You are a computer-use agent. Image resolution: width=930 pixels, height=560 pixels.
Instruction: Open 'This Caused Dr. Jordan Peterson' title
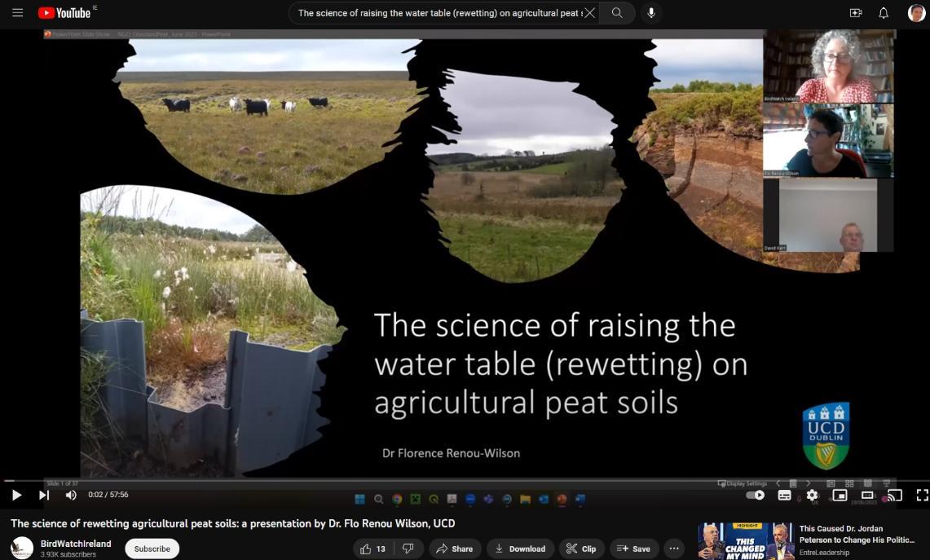tap(857, 534)
